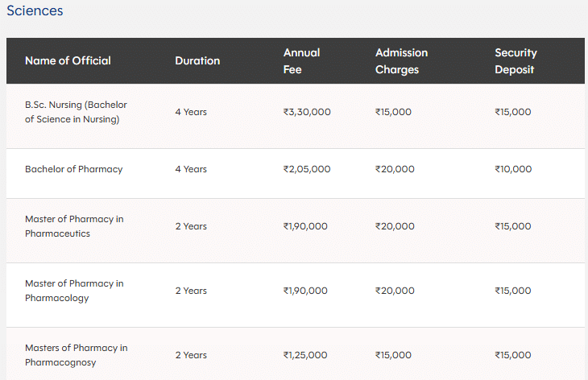Select the Pharmaceutics ₹1,90,000 annual fee
588x380 pixels.
[305, 226]
